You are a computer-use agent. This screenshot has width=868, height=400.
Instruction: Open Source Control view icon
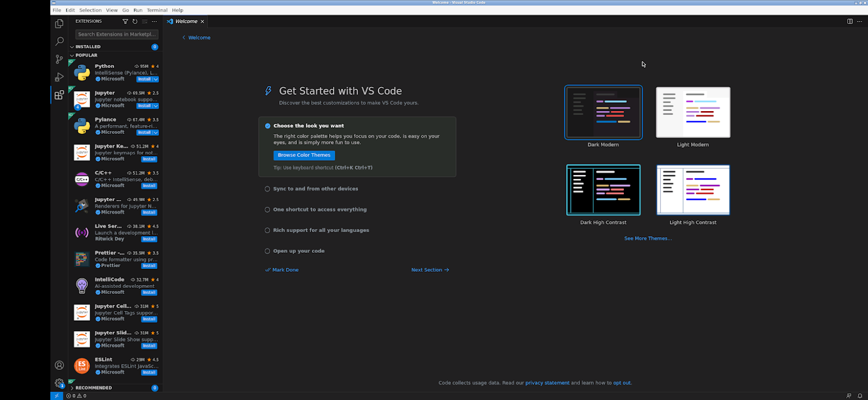[x=59, y=59]
